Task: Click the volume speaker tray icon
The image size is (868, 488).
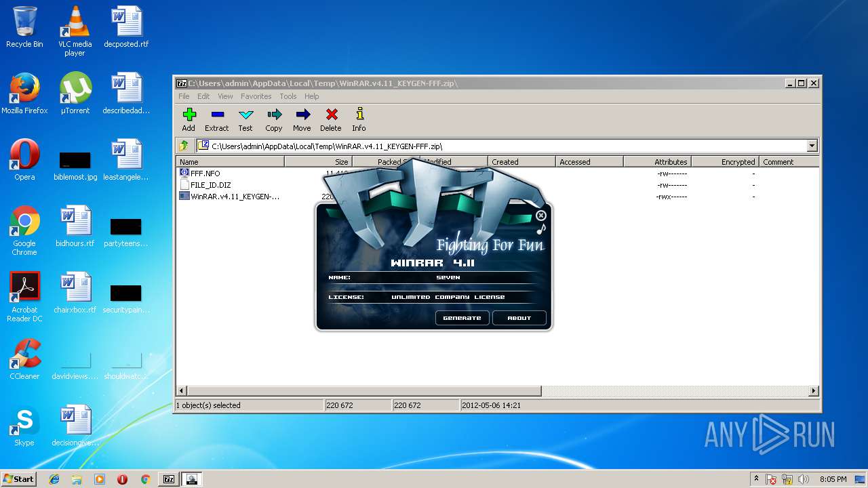Action: pos(804,479)
